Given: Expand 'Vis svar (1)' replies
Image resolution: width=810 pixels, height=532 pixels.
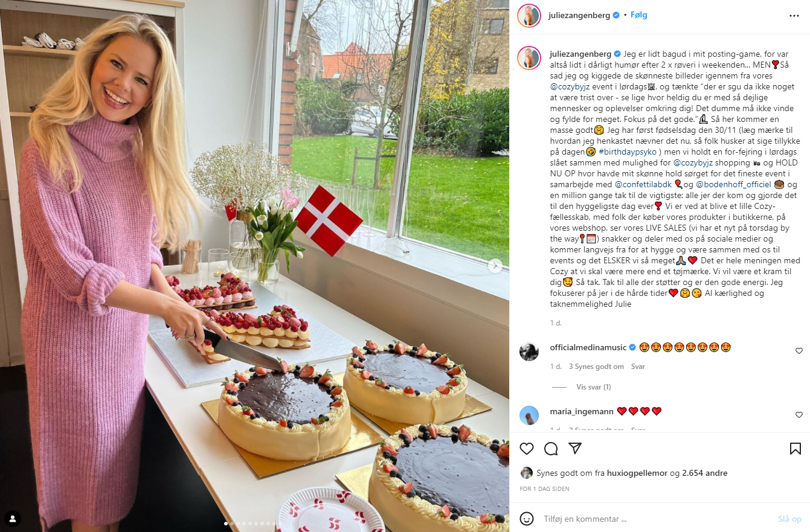Looking at the screenshot, I should tap(594, 387).
